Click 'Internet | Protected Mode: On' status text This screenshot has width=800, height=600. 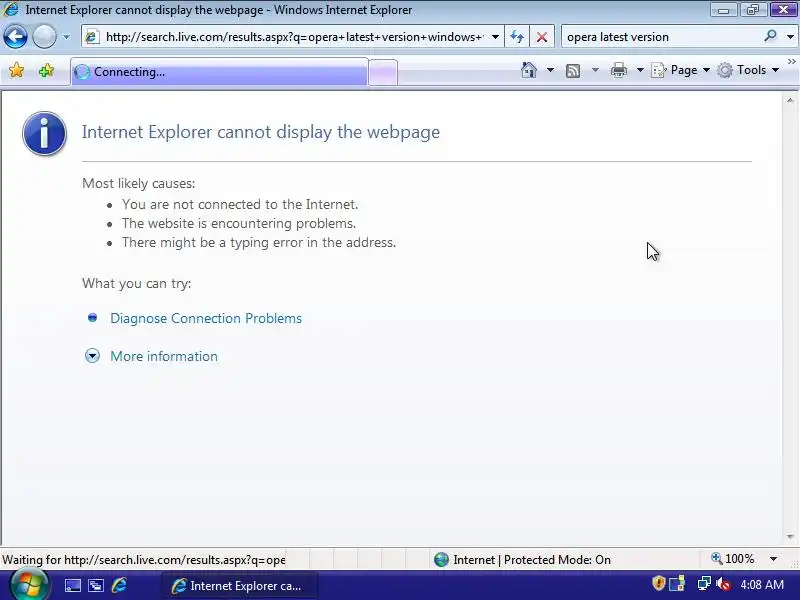[x=532, y=560]
